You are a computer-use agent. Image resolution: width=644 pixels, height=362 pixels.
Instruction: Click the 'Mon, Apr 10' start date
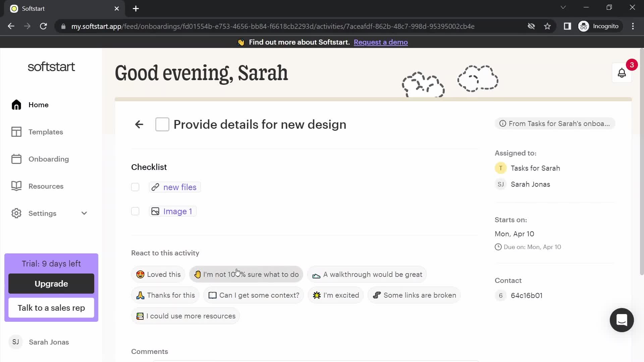click(x=515, y=234)
